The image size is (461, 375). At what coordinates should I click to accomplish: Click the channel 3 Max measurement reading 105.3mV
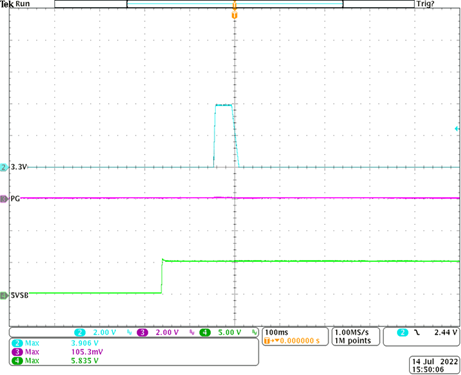tap(87, 352)
